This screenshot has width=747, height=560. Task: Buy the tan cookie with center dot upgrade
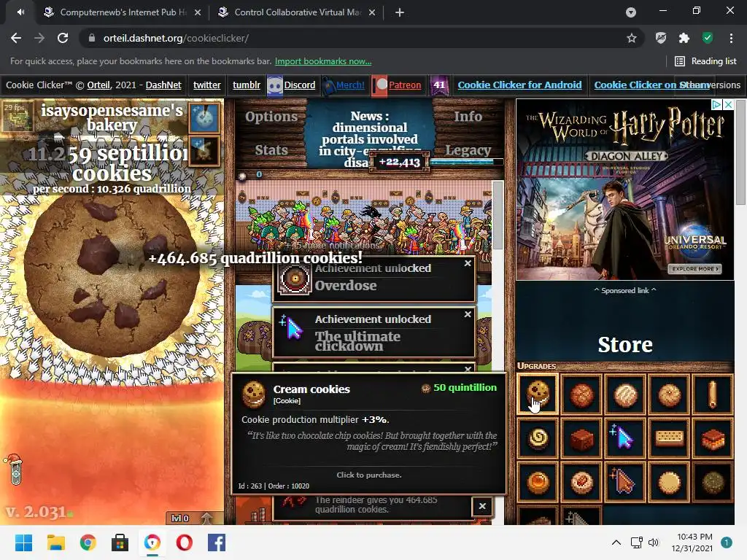[670, 394]
